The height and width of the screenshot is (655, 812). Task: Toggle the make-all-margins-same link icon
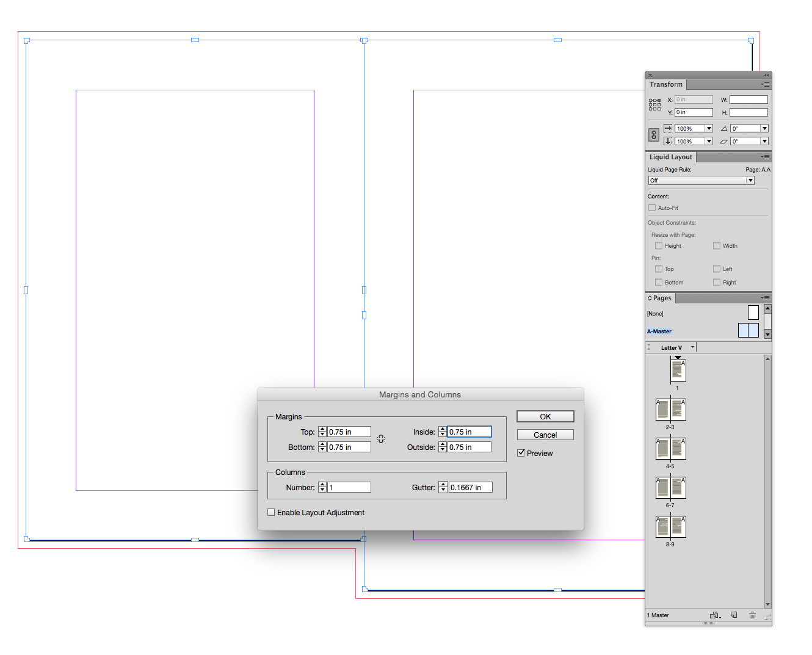coord(381,439)
